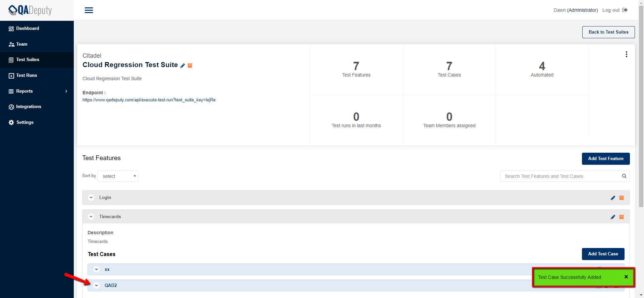This screenshot has width=644, height=298.
Task: Open Test Suites in sidebar
Action: coord(28,60)
